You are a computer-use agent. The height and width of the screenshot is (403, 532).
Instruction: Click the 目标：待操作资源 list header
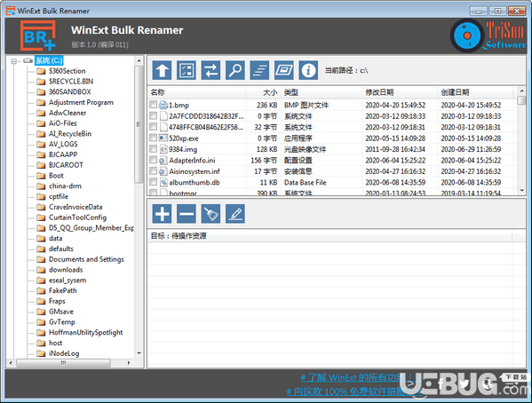click(x=330, y=236)
